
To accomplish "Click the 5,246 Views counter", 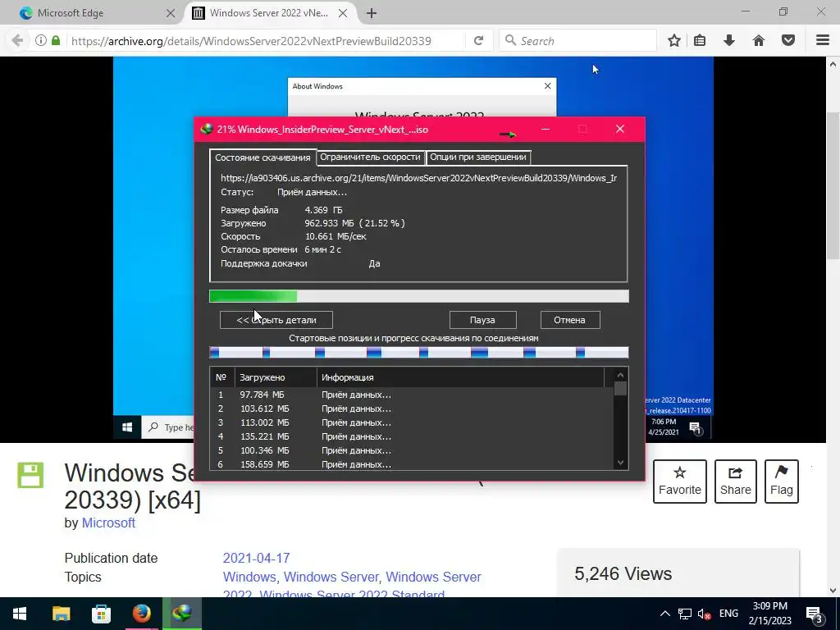I will tap(623, 573).
